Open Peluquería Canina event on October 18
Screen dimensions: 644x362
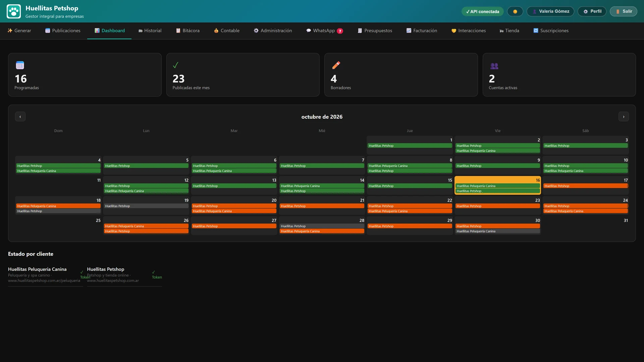pos(58,206)
